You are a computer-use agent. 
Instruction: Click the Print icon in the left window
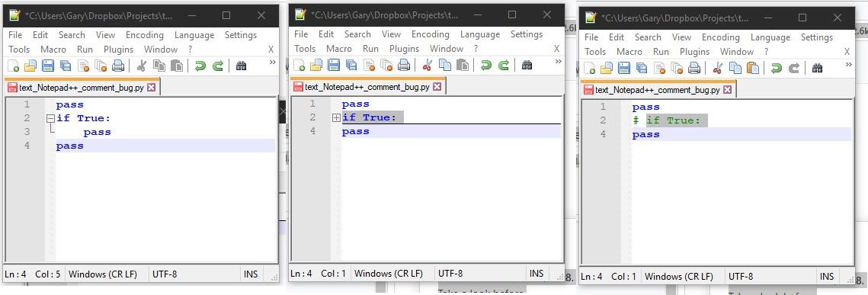click(118, 66)
